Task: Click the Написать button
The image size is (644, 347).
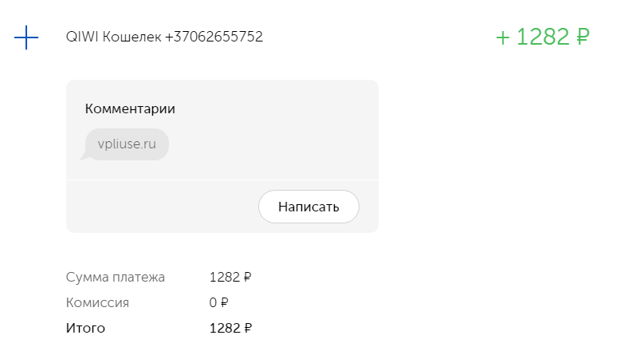Action: (x=309, y=207)
